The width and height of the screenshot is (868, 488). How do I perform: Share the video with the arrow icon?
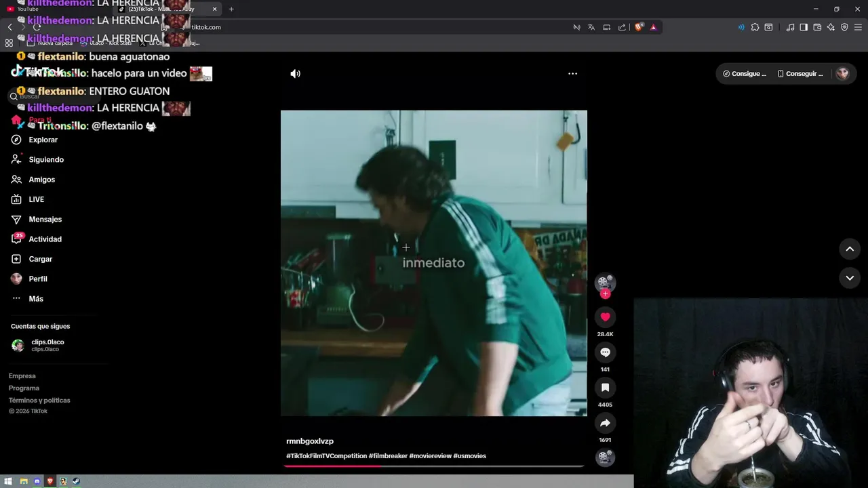pyautogui.click(x=605, y=423)
